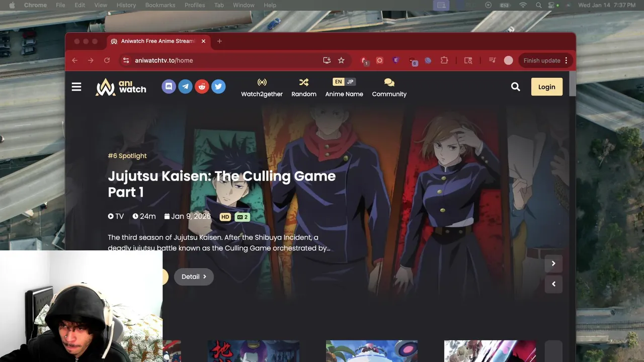Bookmark this page with the star
The image size is (644, 362).
(341, 60)
